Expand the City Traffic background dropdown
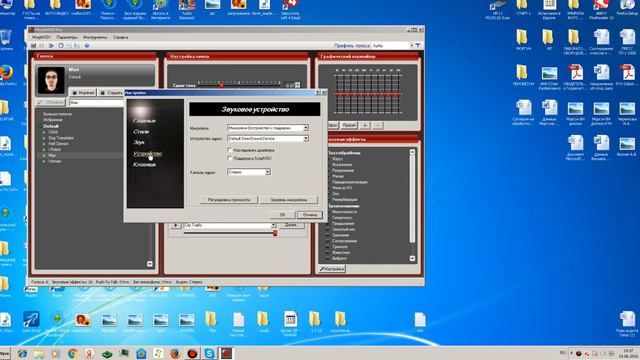The image size is (640, 360). click(273, 225)
